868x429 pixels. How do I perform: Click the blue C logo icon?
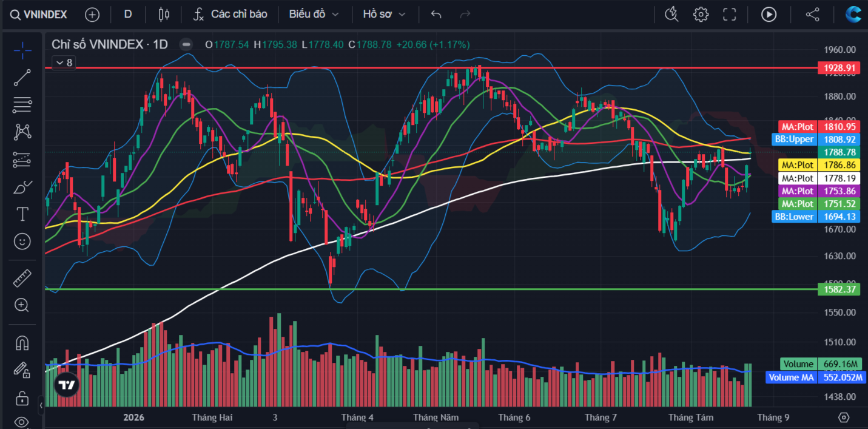point(854,14)
